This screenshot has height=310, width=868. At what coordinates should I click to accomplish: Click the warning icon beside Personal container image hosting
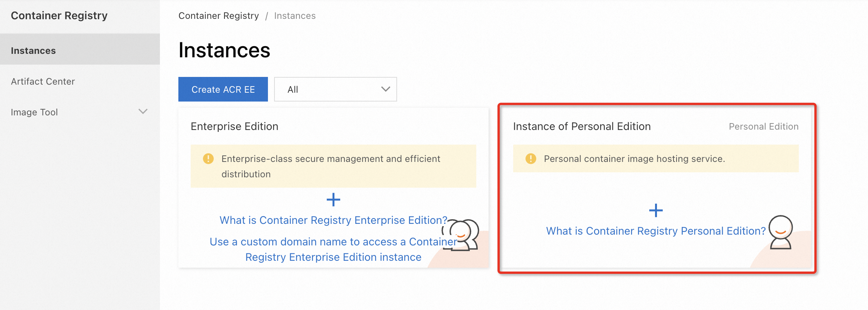click(531, 158)
